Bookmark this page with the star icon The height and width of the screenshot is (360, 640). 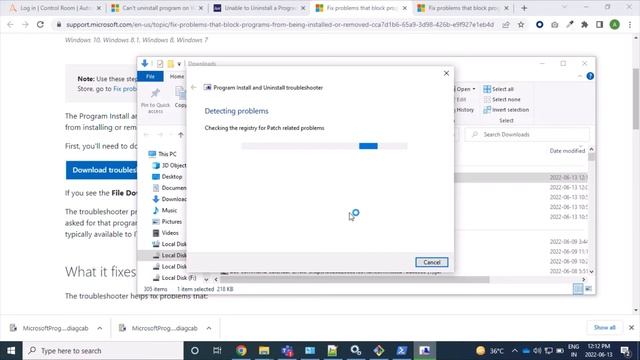(x=521, y=24)
